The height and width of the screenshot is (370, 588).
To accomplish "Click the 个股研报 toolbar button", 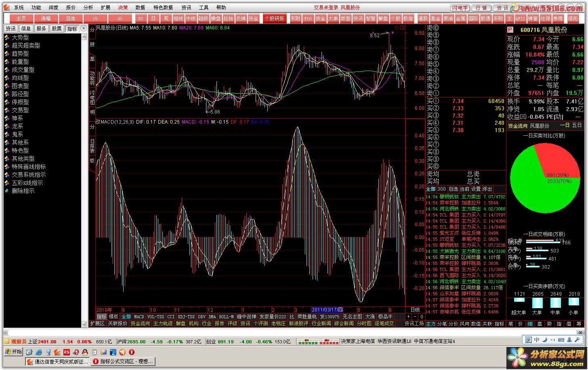I will pos(275,19).
